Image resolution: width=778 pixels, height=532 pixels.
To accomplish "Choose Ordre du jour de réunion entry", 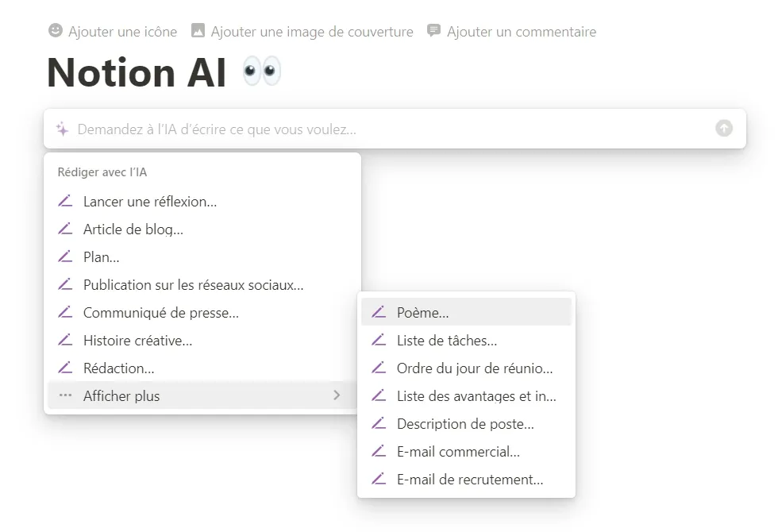I will click(467, 368).
